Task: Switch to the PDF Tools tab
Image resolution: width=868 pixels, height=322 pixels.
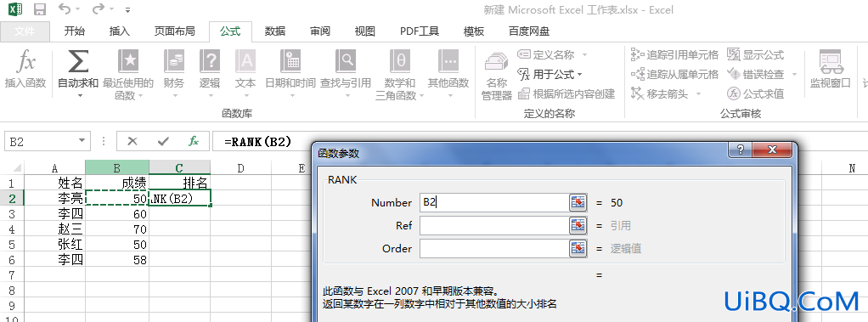Action: coord(419,31)
